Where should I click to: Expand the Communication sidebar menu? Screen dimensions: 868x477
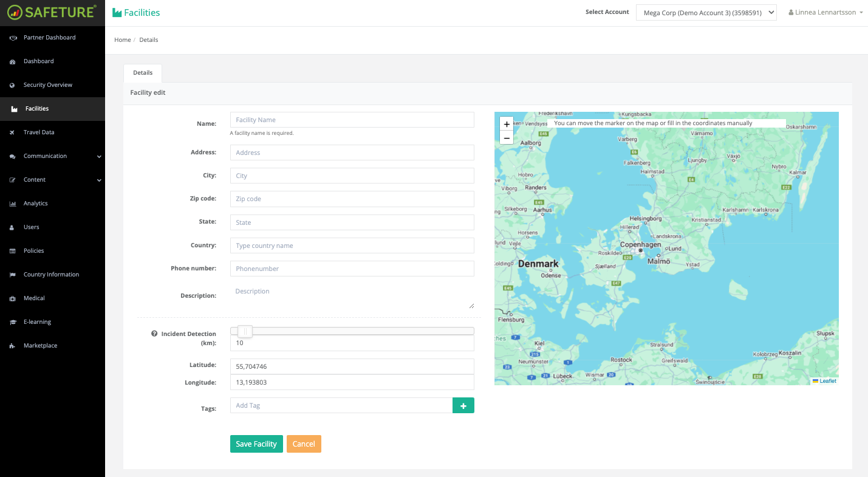(99, 156)
